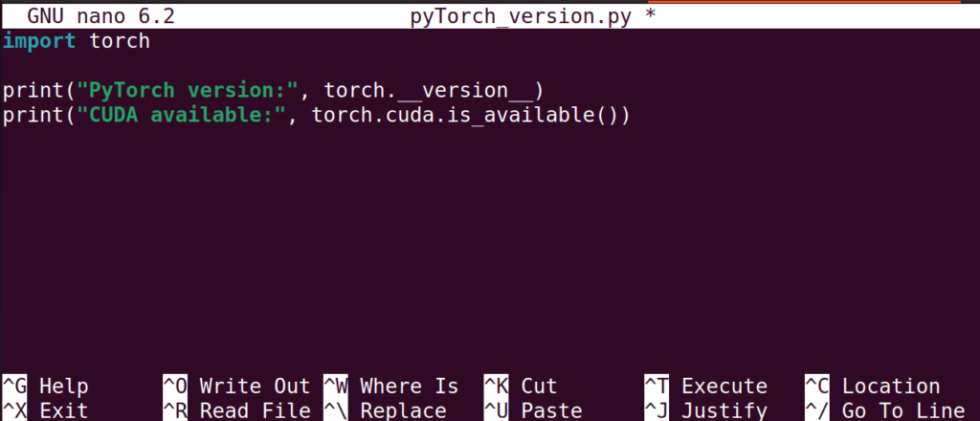Select the ^O Write Out shortcut

click(x=236, y=387)
